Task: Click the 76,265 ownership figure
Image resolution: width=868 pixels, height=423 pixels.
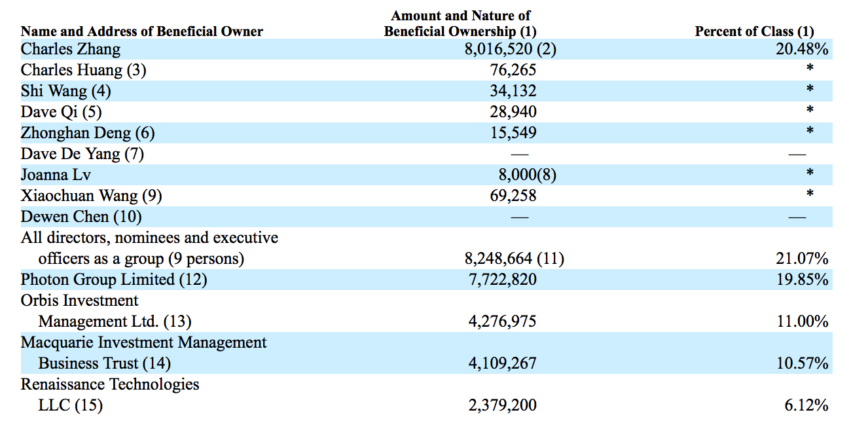Action: tap(513, 70)
